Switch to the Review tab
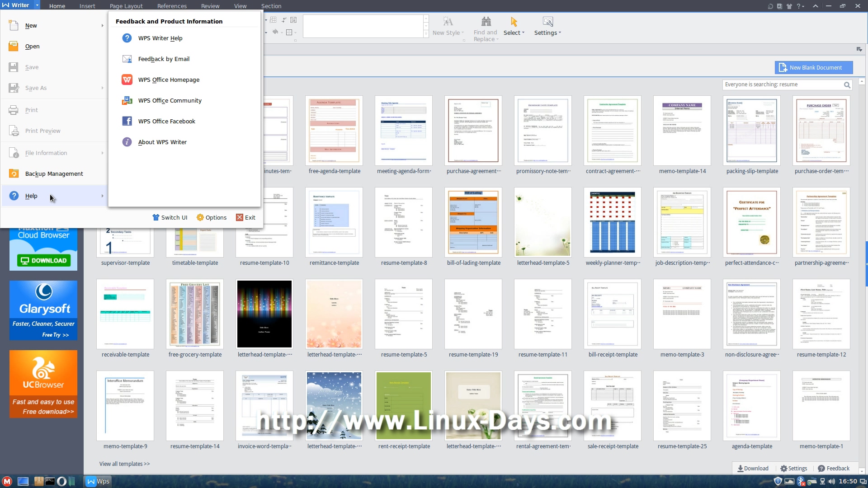Screen dimensions: 868x488 coord(210,6)
